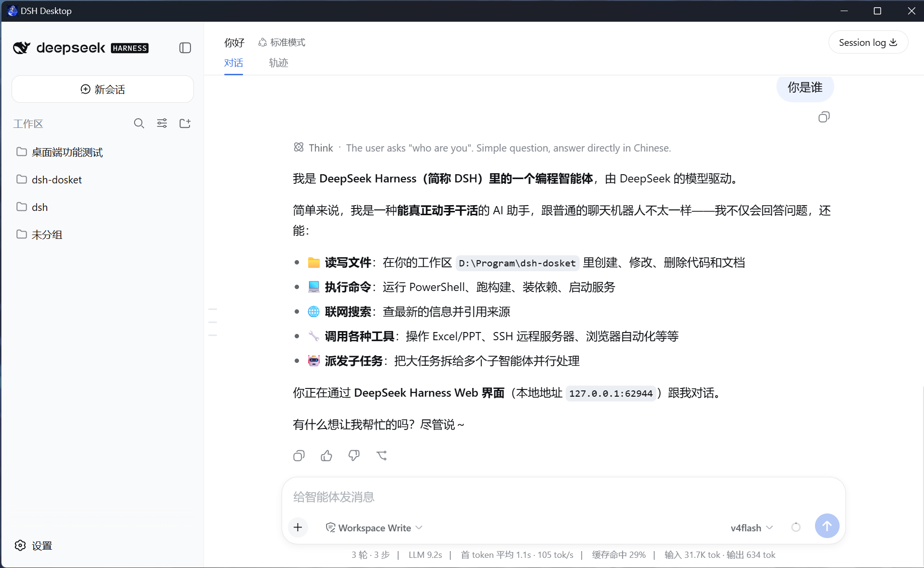Focus the 给智能体发消息 input field

[x=563, y=497]
